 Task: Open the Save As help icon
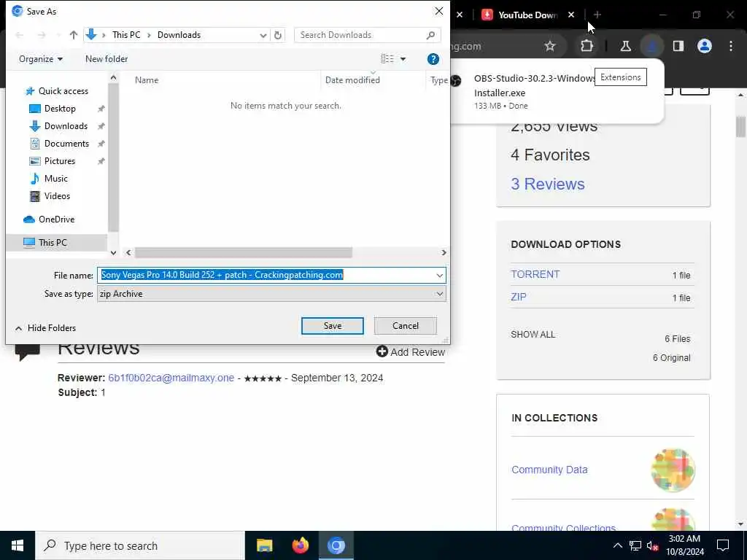pos(433,59)
